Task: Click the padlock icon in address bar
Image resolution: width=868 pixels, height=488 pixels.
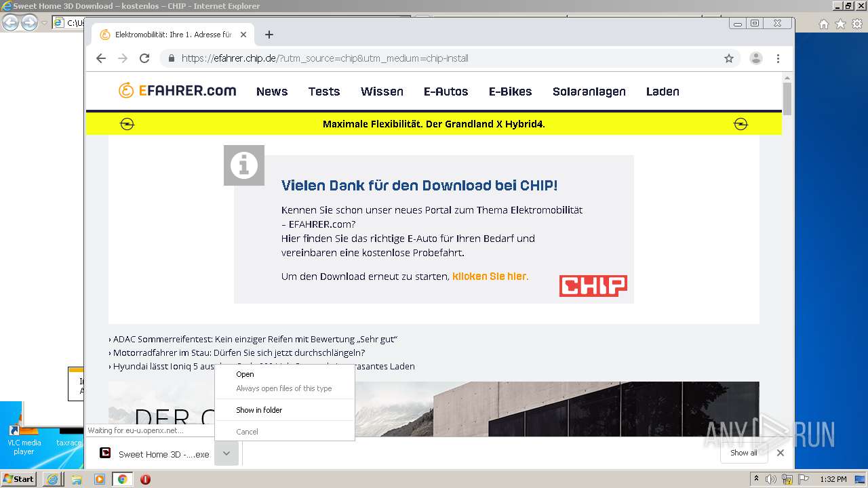Action: tap(172, 58)
